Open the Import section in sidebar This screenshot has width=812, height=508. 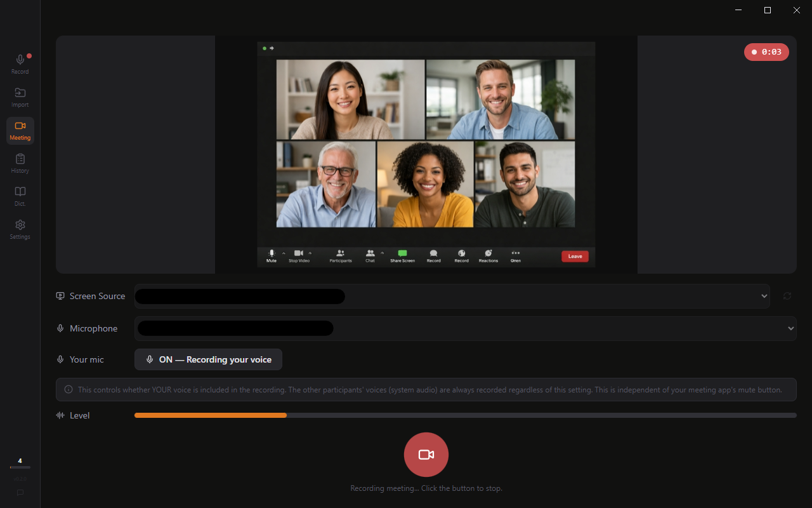click(x=20, y=97)
